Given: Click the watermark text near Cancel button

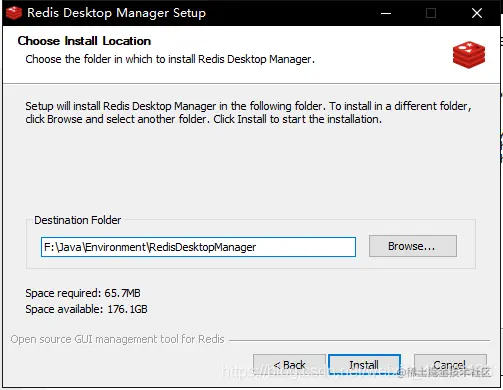Looking at the screenshot, I should 357,371.
